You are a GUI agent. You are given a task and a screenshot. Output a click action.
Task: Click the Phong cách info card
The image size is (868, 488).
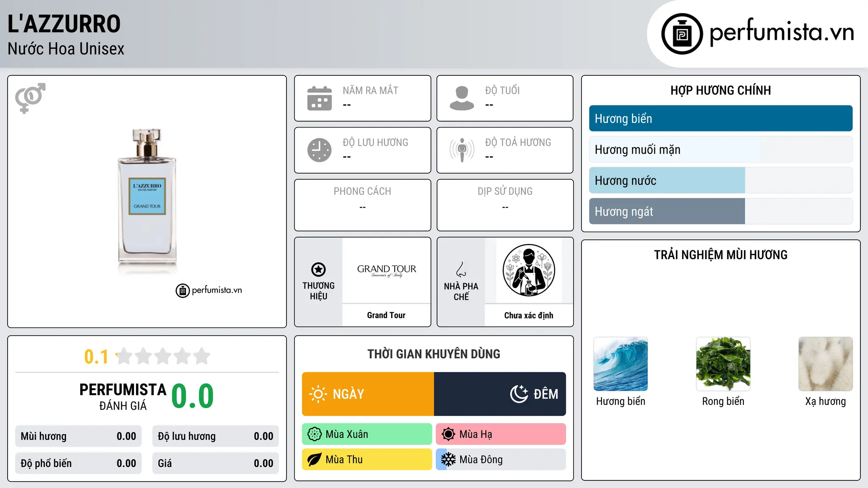(362, 205)
